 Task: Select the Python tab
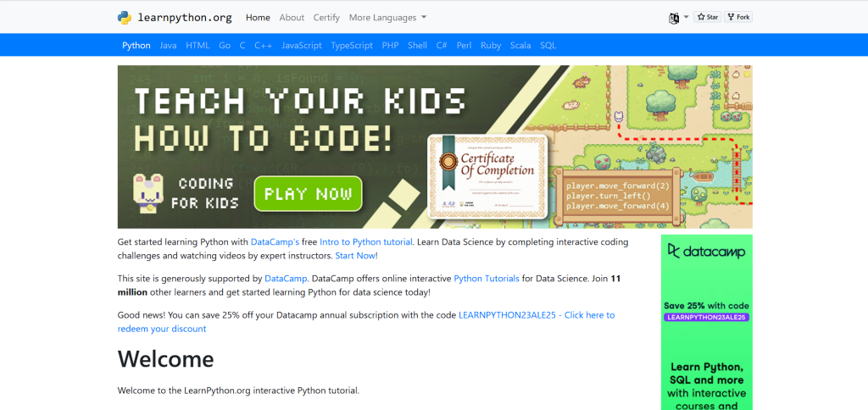(136, 46)
